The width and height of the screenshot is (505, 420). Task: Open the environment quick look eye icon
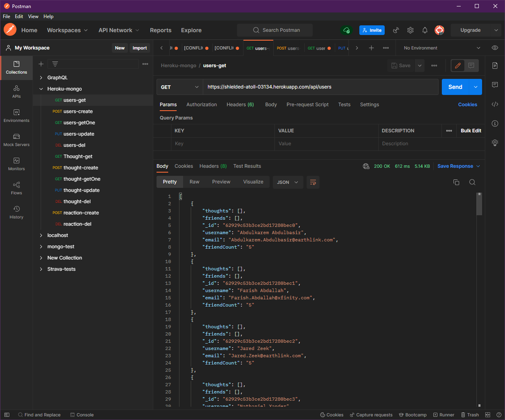click(x=495, y=47)
